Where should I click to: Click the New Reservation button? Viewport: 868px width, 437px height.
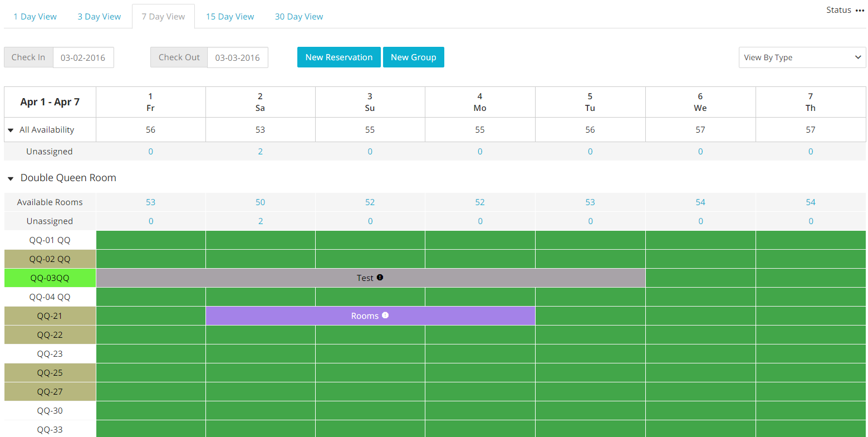coord(339,57)
